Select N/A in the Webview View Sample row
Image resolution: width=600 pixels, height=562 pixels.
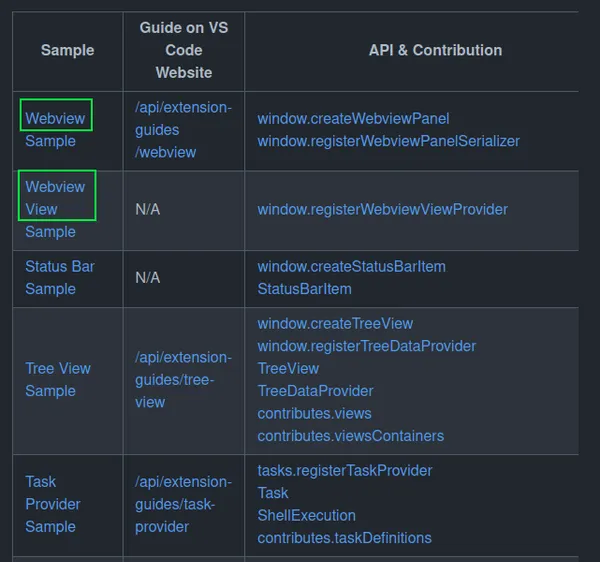pos(148,210)
